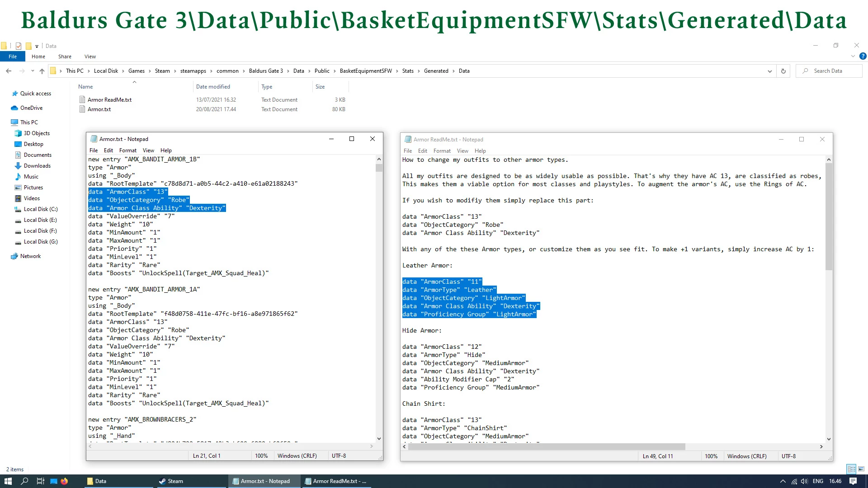Image resolution: width=868 pixels, height=488 pixels.
Task: Open 3D Objects folder icon
Action: (18, 133)
